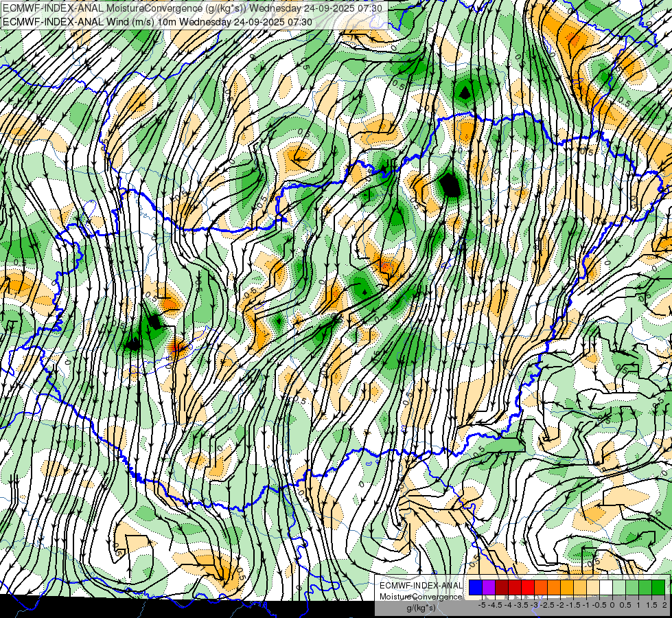
Task: Click the legend's MoistureConvergence label
Action: click(x=421, y=597)
